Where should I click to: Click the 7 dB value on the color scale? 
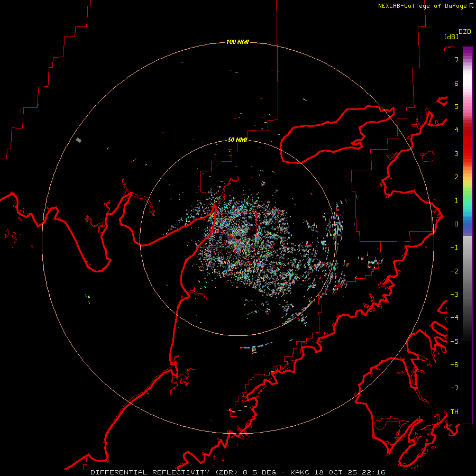456,59
